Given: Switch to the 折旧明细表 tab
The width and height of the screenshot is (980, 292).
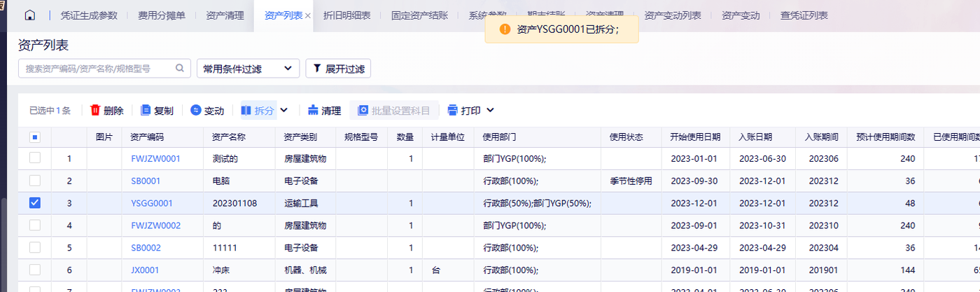Looking at the screenshot, I should 346,15.
